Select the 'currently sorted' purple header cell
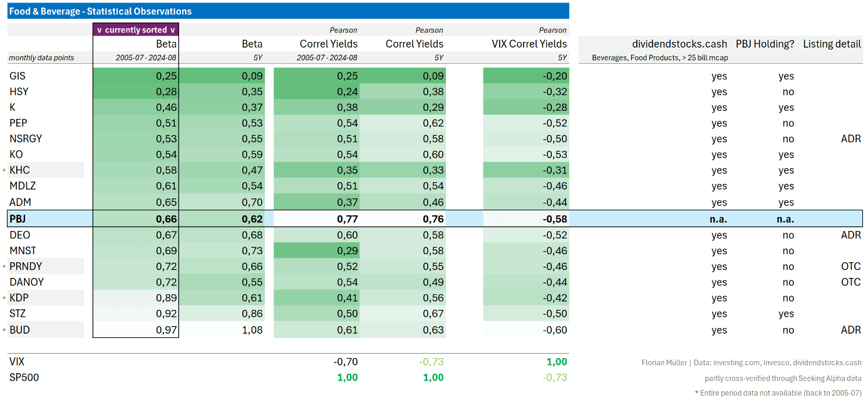This screenshot has height=405, width=868. (136, 29)
